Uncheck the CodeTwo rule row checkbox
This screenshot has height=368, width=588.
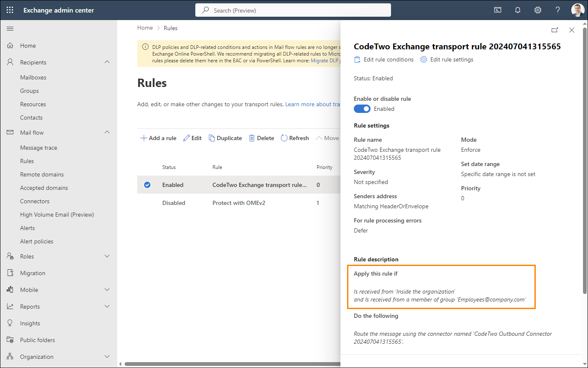coord(147,185)
